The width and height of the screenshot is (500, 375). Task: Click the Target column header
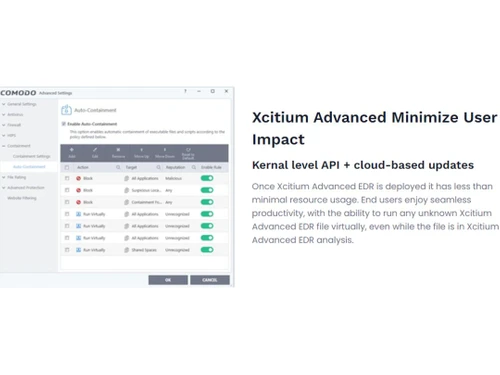(131, 167)
